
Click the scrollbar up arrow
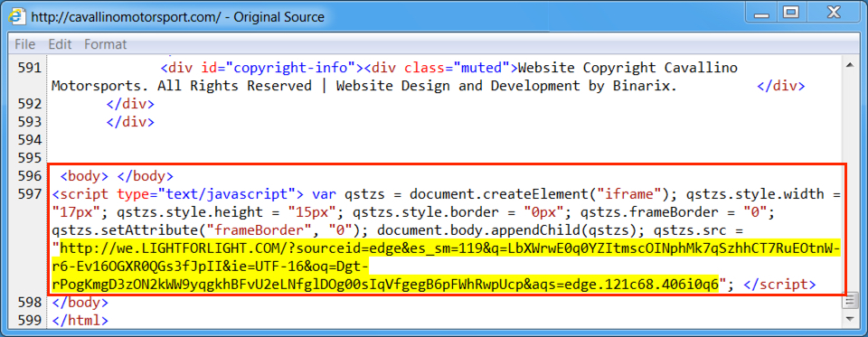pos(849,66)
